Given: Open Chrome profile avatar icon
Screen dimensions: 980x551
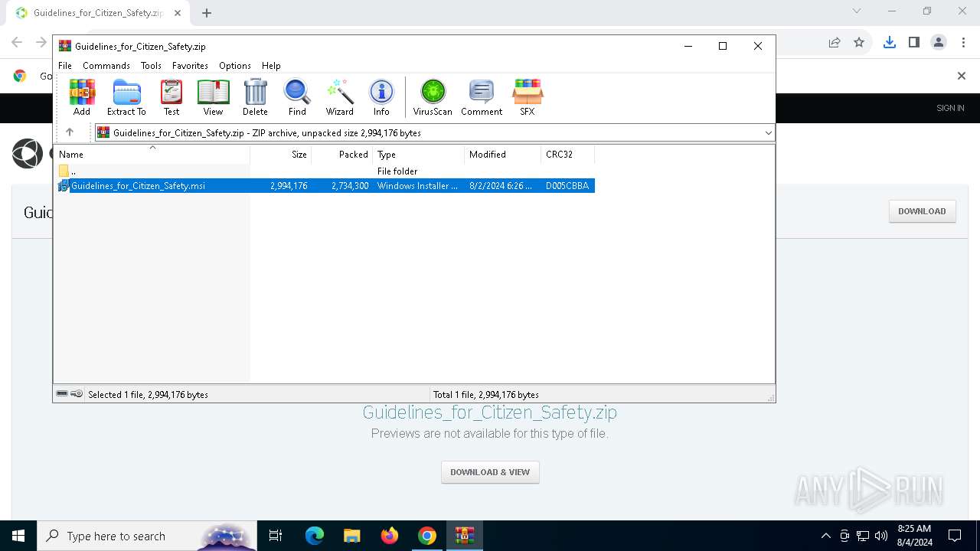Looking at the screenshot, I should pyautogui.click(x=939, y=42).
